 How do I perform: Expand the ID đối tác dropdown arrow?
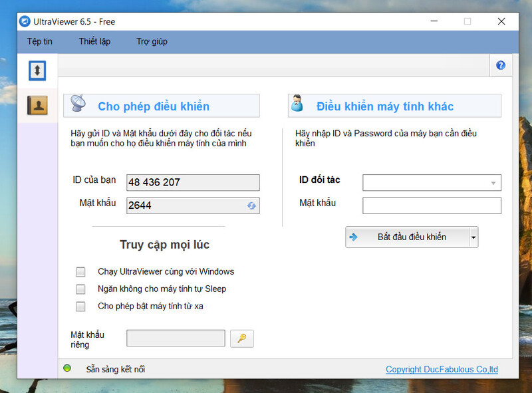tap(493, 183)
